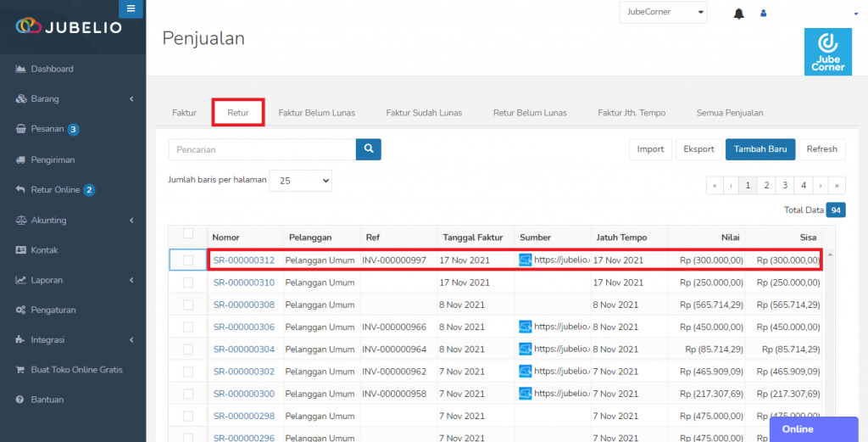Viewport: 868px width, 442px height.
Task: Open the JubeCorner store dropdown
Action: point(663,12)
